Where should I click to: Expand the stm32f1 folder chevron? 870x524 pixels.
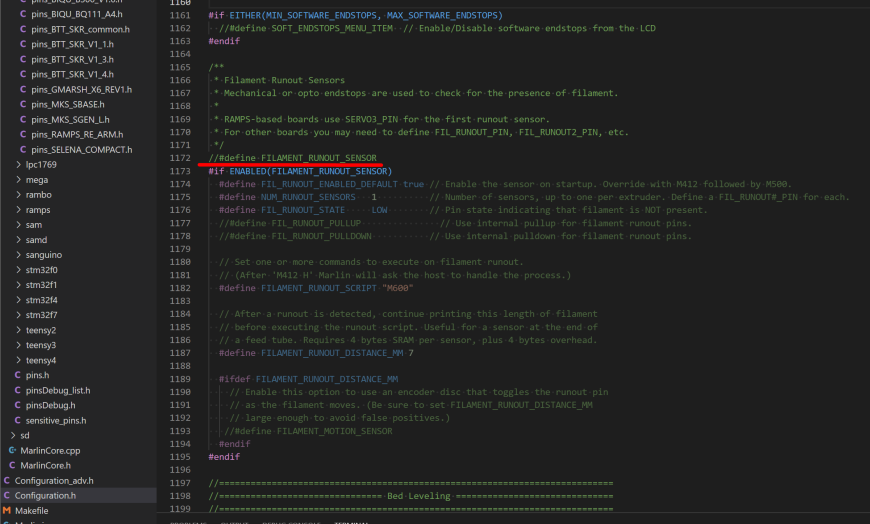pyautogui.click(x=18, y=285)
